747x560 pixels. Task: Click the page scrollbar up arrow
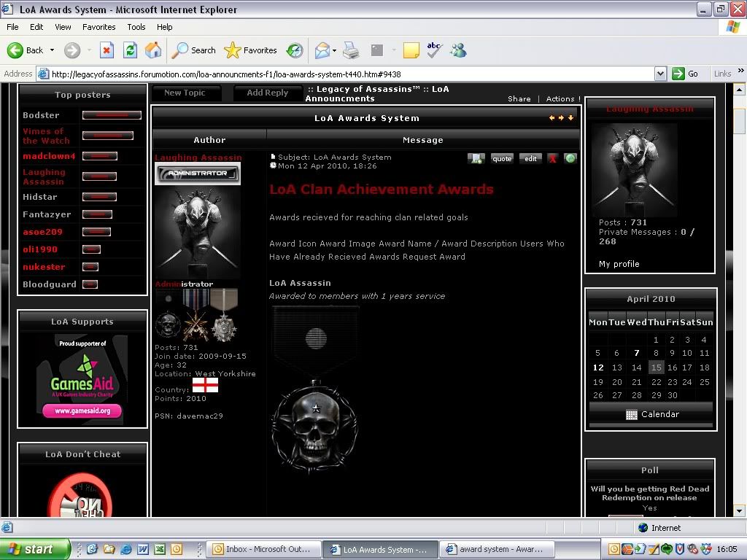[739, 89]
